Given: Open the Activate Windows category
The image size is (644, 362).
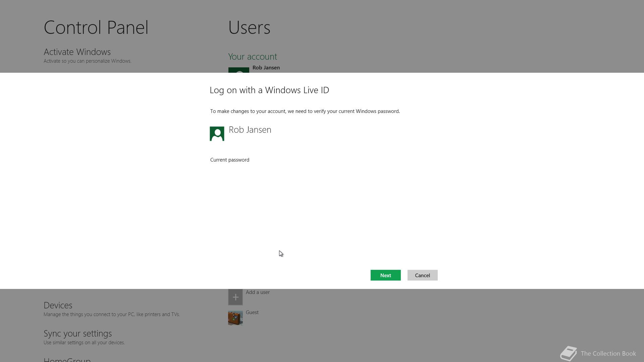Looking at the screenshot, I should 77,52.
